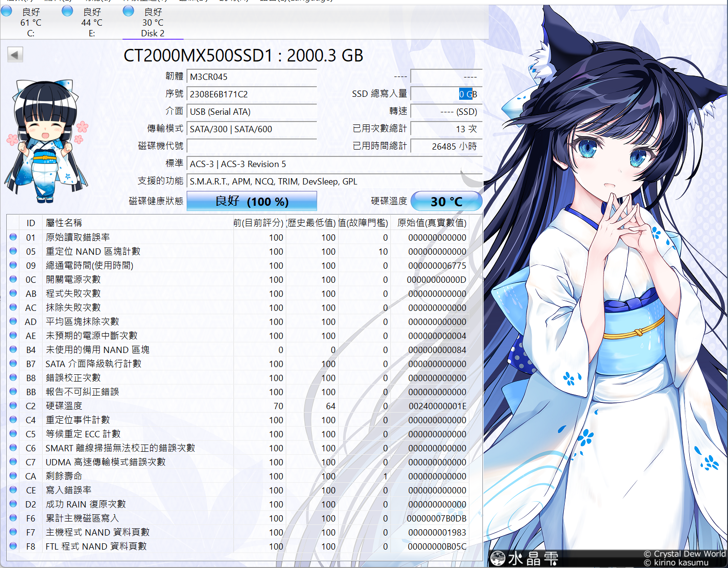Click the 值(故障門檻) column header
Screen dimensions: 728x568
[364, 223]
